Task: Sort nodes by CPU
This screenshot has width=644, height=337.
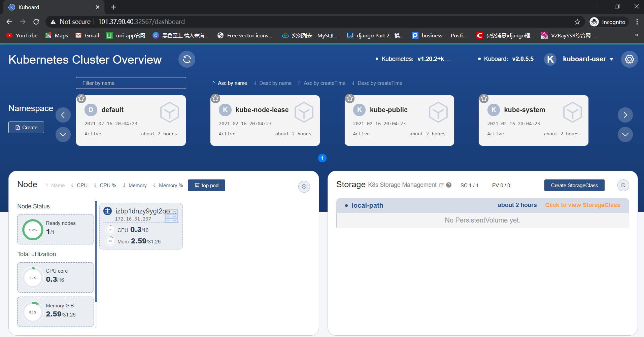Action: coord(79,186)
